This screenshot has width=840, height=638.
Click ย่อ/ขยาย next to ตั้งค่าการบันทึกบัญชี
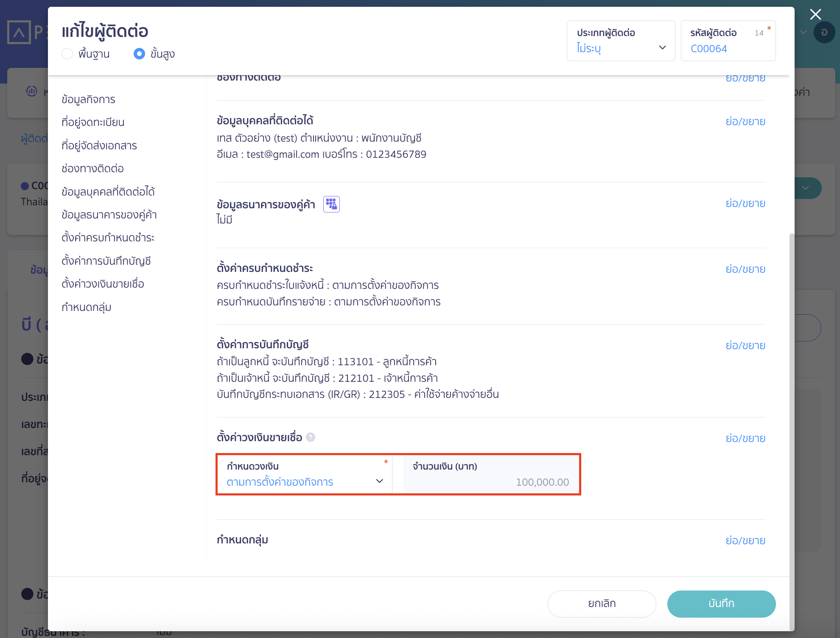pyautogui.click(x=745, y=345)
